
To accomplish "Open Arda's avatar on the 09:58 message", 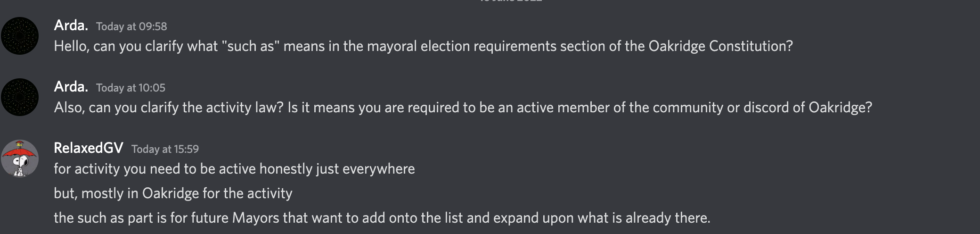I will pyautogui.click(x=19, y=36).
